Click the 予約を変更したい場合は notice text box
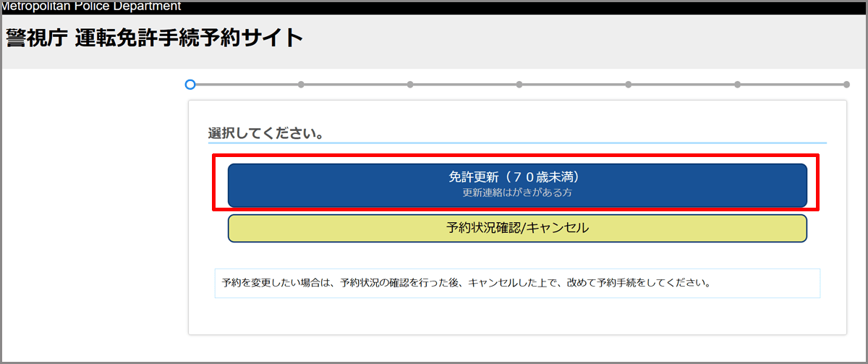 516,283
